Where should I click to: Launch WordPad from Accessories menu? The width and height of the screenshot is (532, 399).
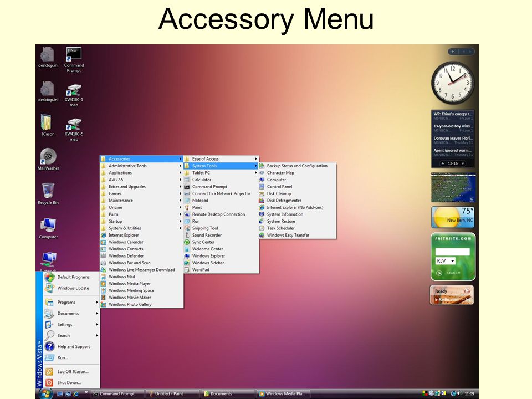tap(221, 270)
